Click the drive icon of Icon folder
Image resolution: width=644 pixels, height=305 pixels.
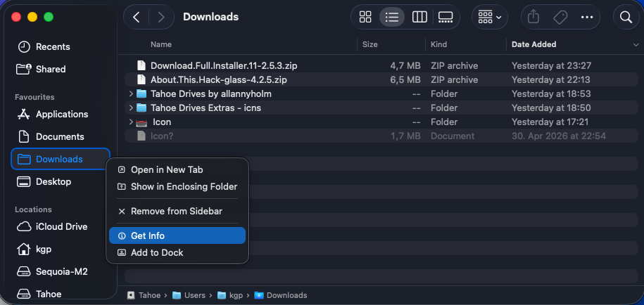(x=141, y=122)
